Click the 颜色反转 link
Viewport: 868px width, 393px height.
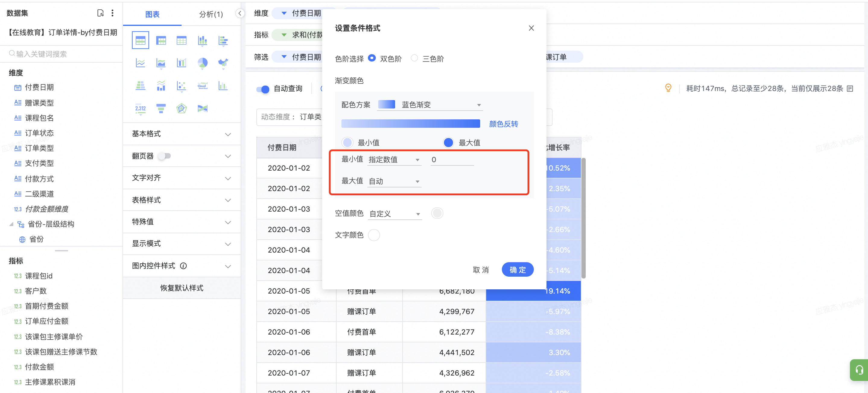503,124
